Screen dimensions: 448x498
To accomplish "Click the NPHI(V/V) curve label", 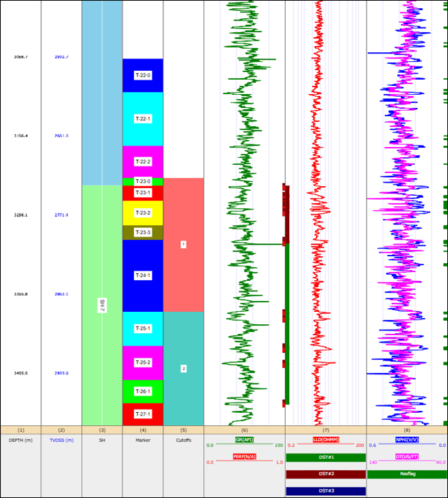I will pyautogui.click(x=407, y=439).
